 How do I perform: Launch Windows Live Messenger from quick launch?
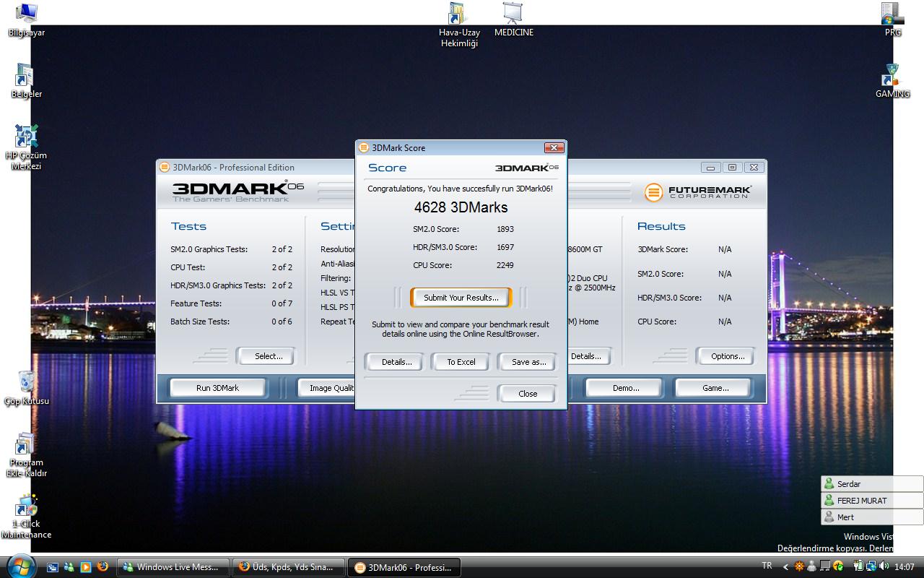pos(69,567)
